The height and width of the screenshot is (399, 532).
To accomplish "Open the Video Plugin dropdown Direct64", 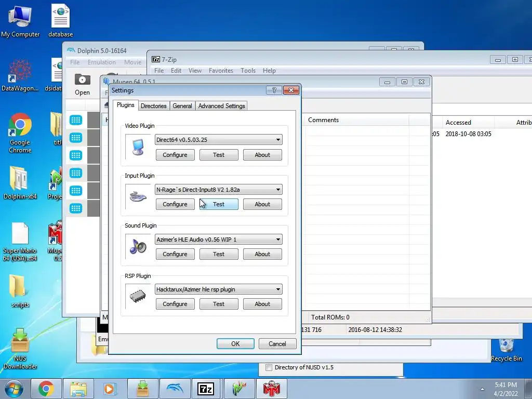I will point(219,139).
